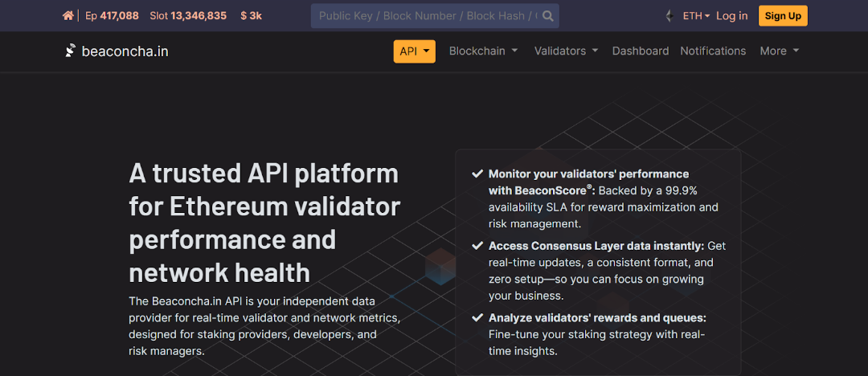Click the home icon in top bar

(68, 16)
